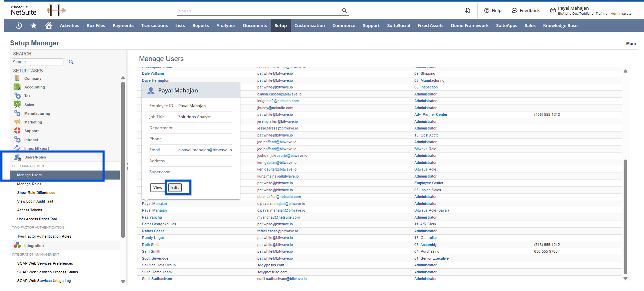This screenshot has width=644, height=291.
Task: Click the Manufacturing gears icon
Action: pyautogui.click(x=17, y=113)
